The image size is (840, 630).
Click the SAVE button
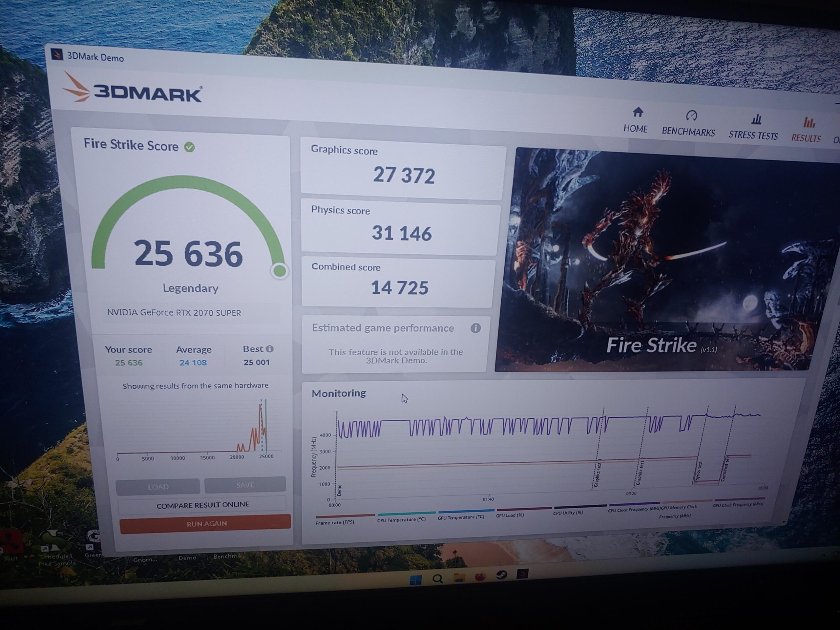245,485
